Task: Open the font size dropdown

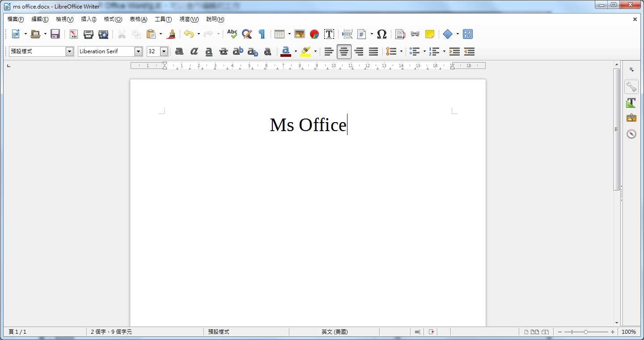Action: [164, 51]
